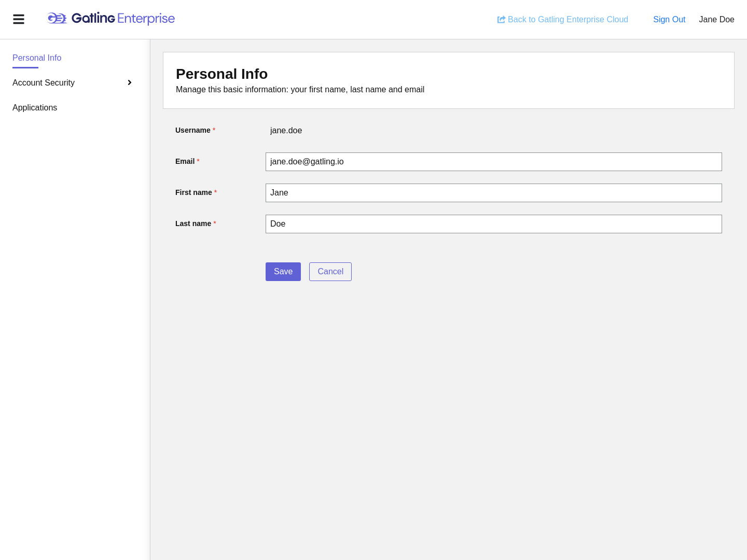Screen dimensions: 747x560
Task: Follow the Back to Gatling Enterprise Cloud link
Action: tap(568, 20)
